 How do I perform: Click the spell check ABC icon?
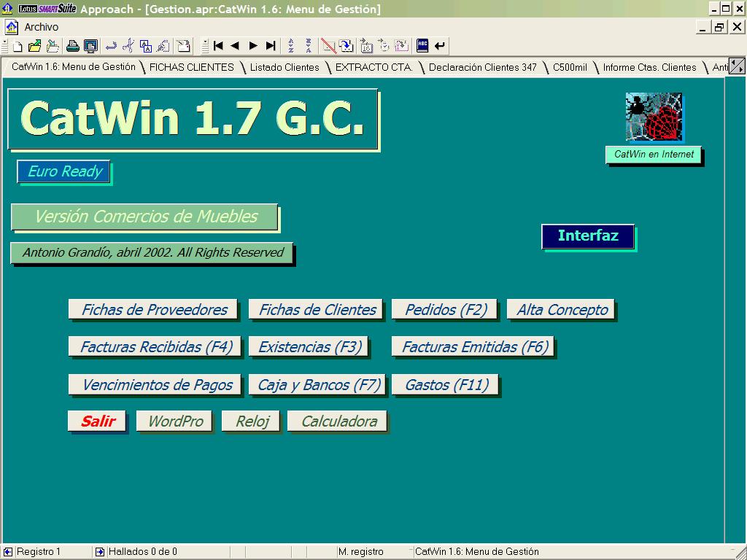point(422,46)
